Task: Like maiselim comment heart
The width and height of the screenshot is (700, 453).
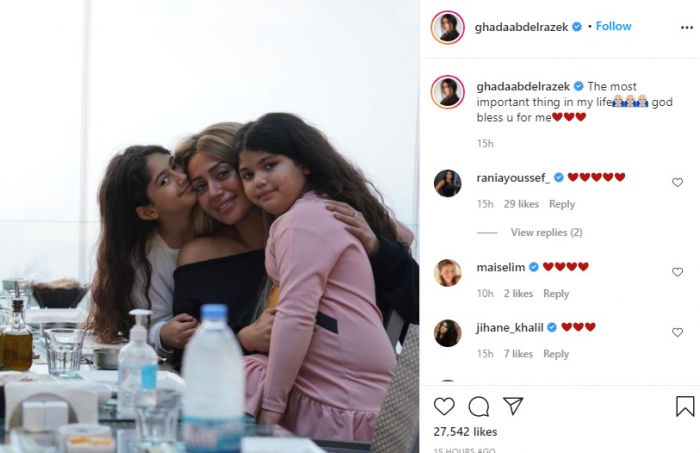Action: point(677,272)
